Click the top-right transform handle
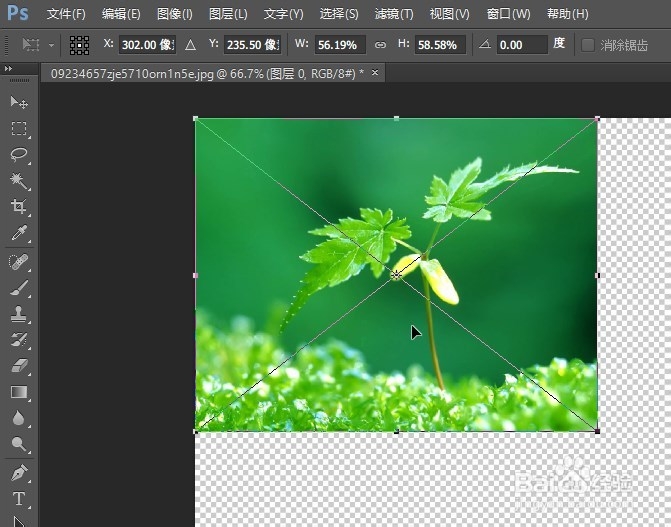Screen dimensions: 671x527 [x=597, y=119]
